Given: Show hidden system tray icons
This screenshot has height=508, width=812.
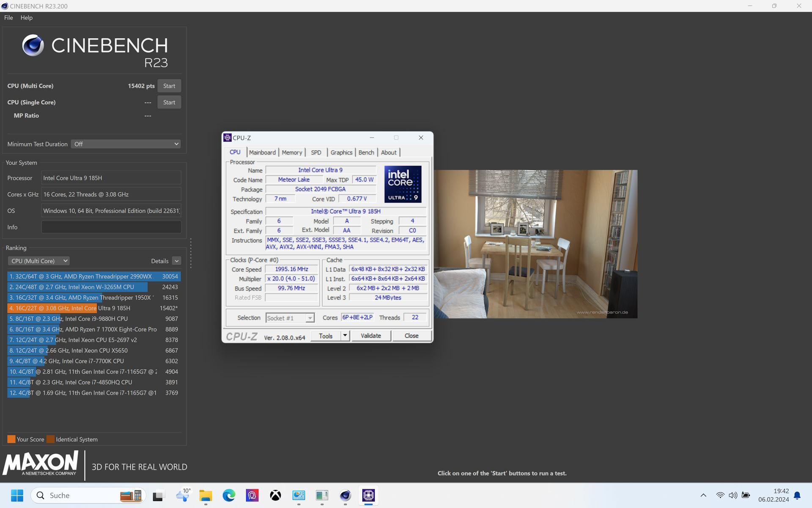Looking at the screenshot, I should pyautogui.click(x=703, y=495).
